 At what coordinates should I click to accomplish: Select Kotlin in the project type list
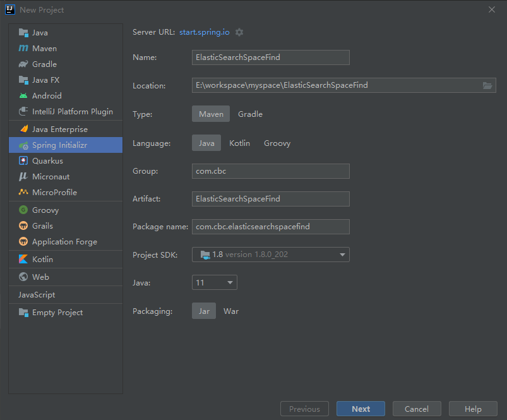[x=66, y=259]
